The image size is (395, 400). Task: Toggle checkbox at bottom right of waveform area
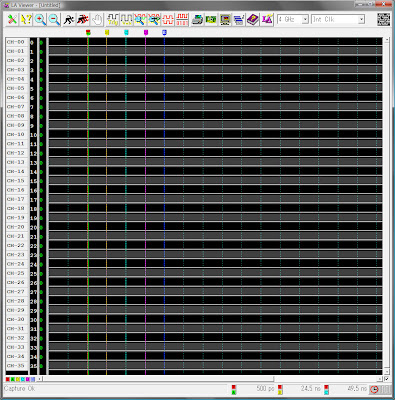tap(386, 379)
